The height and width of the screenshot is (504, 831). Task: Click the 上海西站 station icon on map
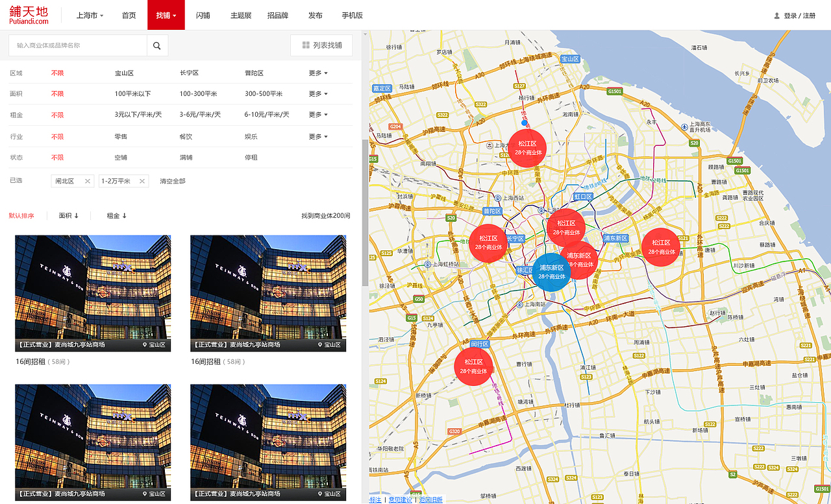click(x=497, y=198)
